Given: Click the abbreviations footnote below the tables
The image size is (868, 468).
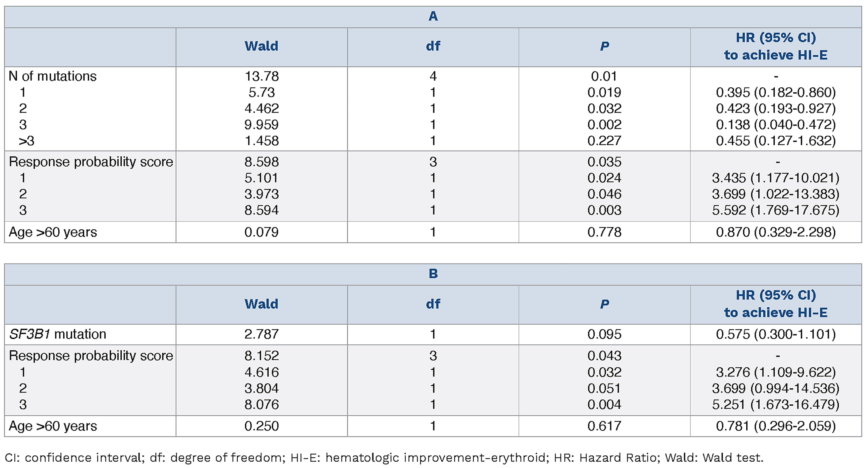Looking at the screenshot, I should (x=384, y=457).
